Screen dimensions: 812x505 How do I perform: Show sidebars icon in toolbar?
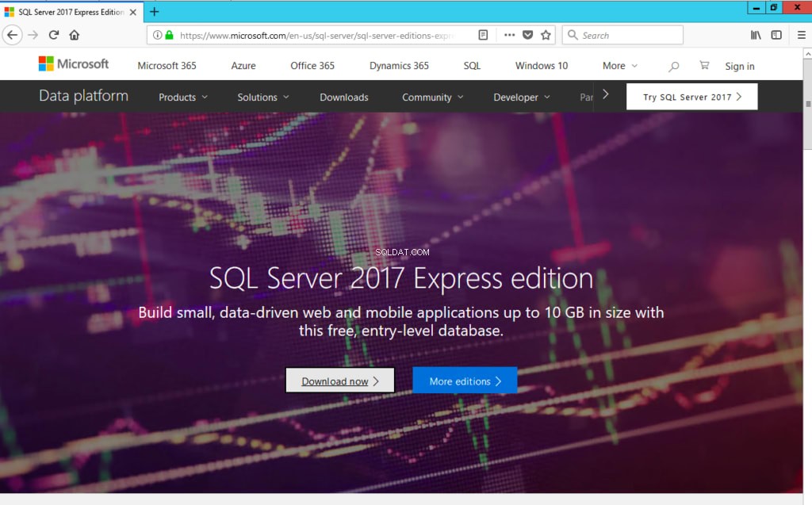coord(776,35)
